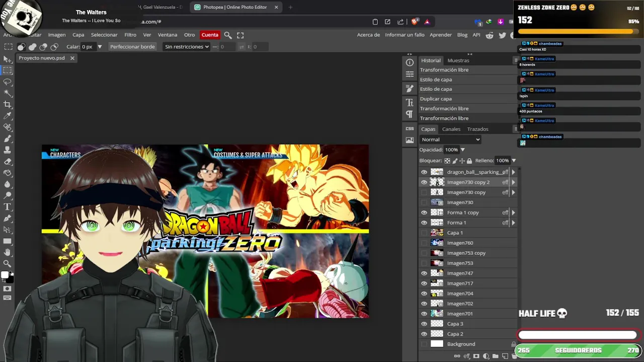Viewport: 644px width, 362px height.
Task: Open the Informar un fallo link
Action: [405, 35]
